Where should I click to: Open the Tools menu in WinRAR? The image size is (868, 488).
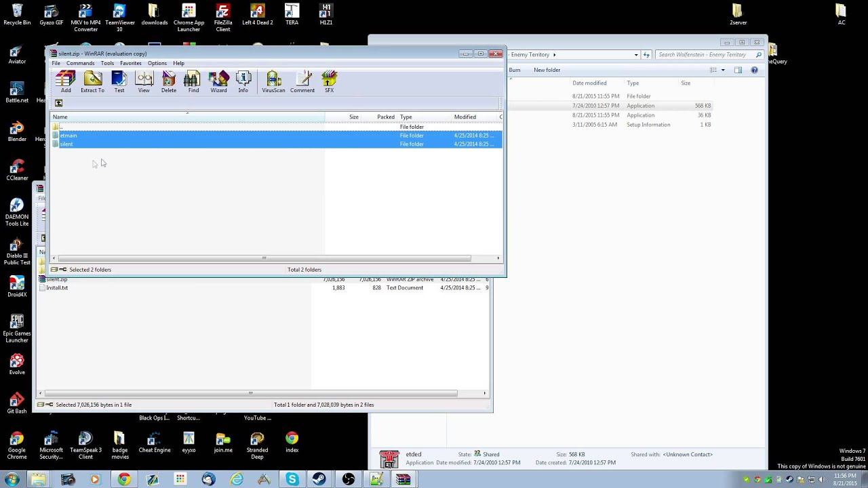(107, 63)
